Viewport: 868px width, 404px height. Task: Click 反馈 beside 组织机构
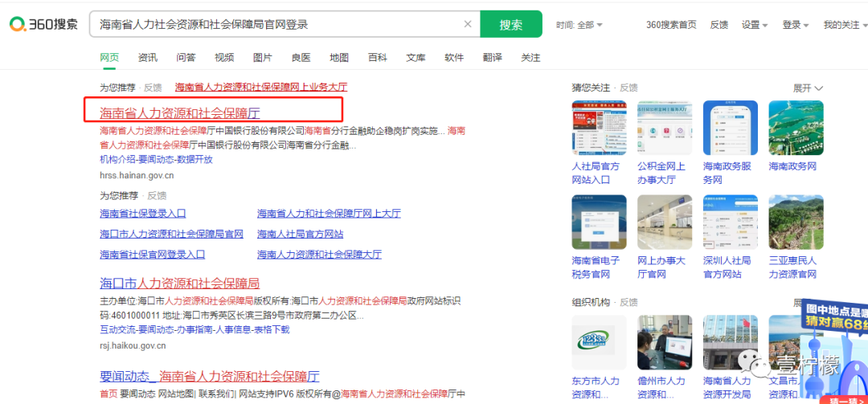[x=628, y=302]
